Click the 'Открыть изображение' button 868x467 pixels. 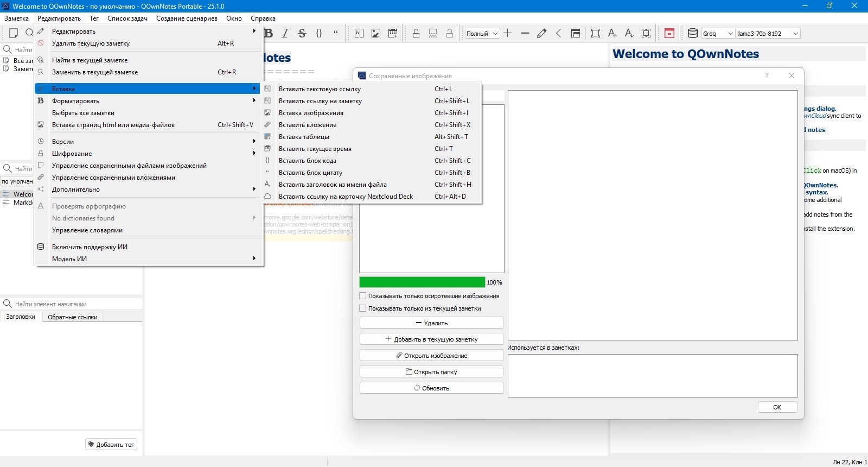pyautogui.click(x=431, y=356)
